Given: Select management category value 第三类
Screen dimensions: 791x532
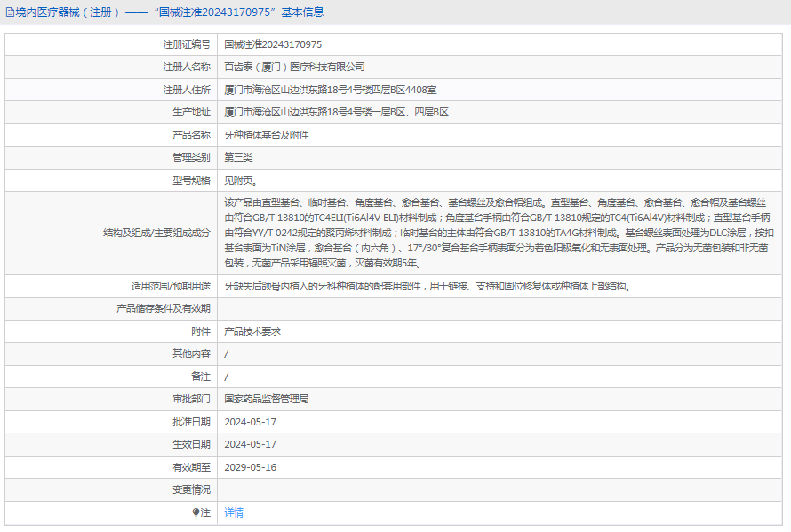Looking at the screenshot, I should pyautogui.click(x=238, y=157).
